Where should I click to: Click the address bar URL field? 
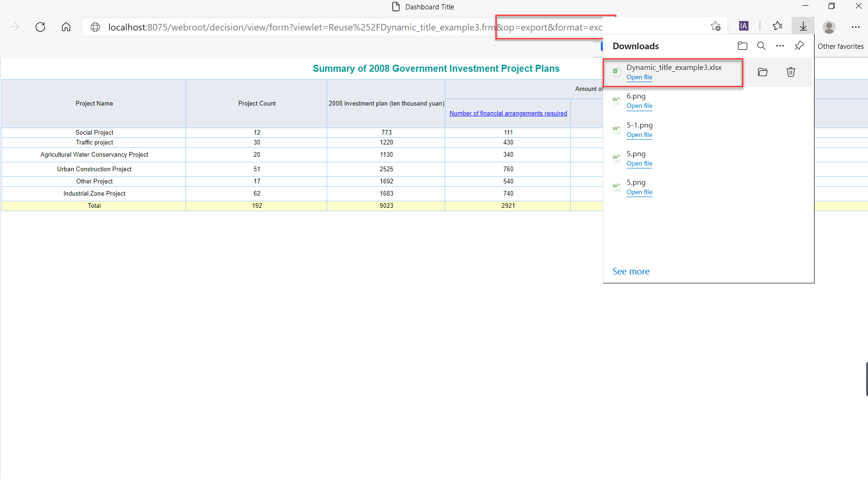pyautogui.click(x=300, y=27)
